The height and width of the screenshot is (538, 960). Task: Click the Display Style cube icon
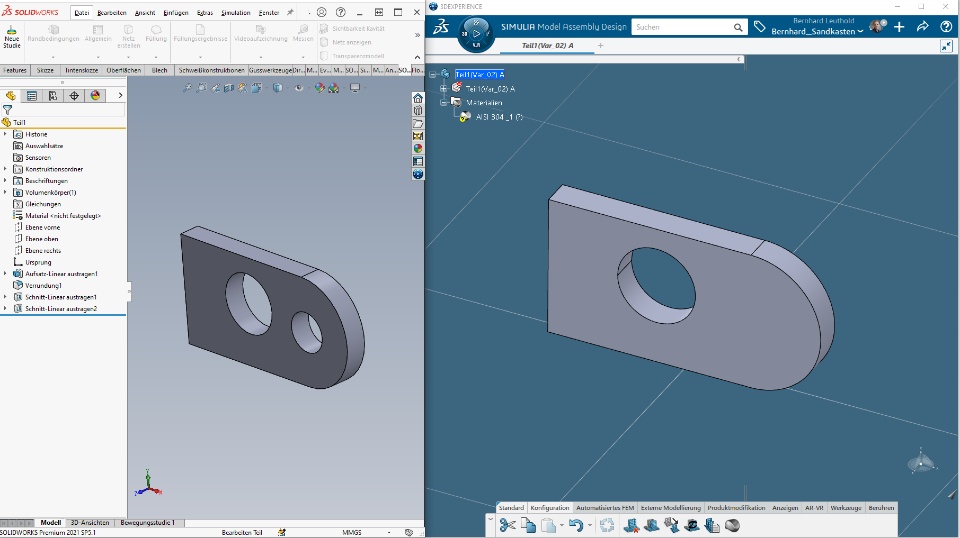(x=277, y=88)
